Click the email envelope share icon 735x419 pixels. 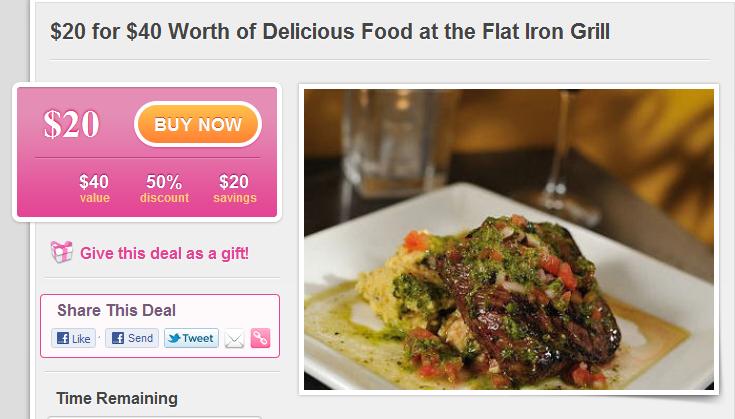tap(234, 339)
